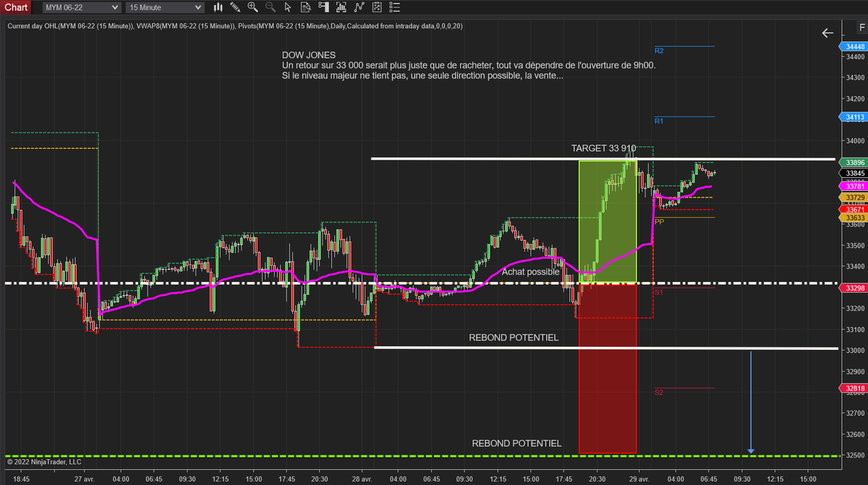This screenshot has height=485, width=868.
Task: Click the 33000 price axis label
Action: point(854,351)
